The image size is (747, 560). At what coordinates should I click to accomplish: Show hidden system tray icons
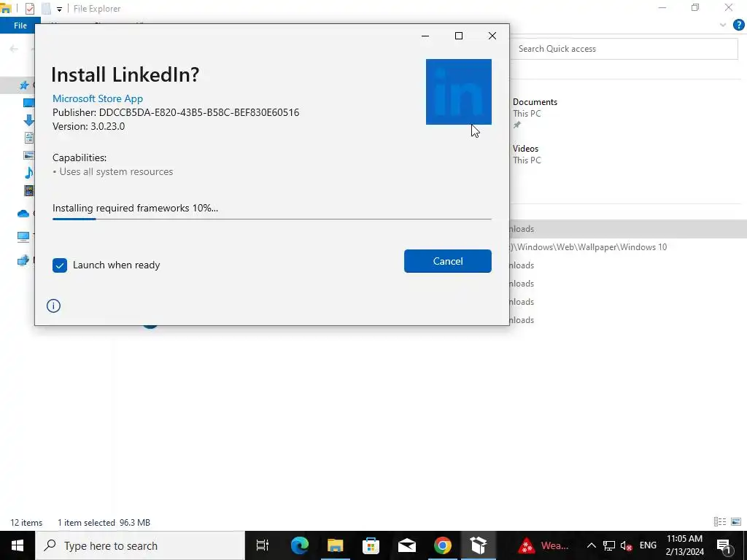(591, 545)
